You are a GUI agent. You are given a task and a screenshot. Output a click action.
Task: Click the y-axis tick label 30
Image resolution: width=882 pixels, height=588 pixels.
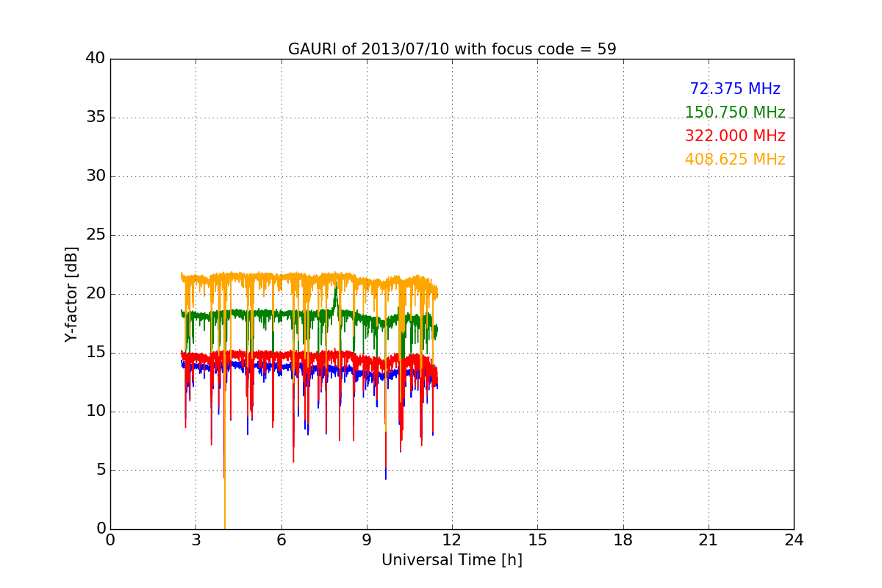(x=96, y=176)
